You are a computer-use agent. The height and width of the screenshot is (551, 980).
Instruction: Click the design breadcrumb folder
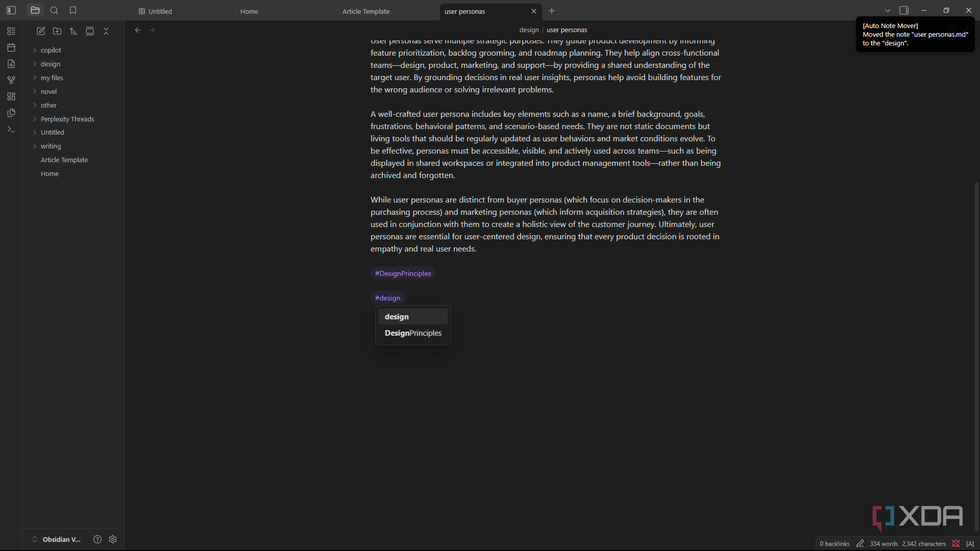(529, 30)
